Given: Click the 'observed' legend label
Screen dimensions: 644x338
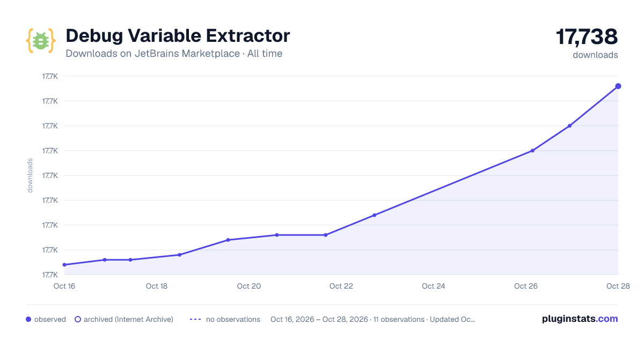Looking at the screenshot, I should (x=50, y=319).
